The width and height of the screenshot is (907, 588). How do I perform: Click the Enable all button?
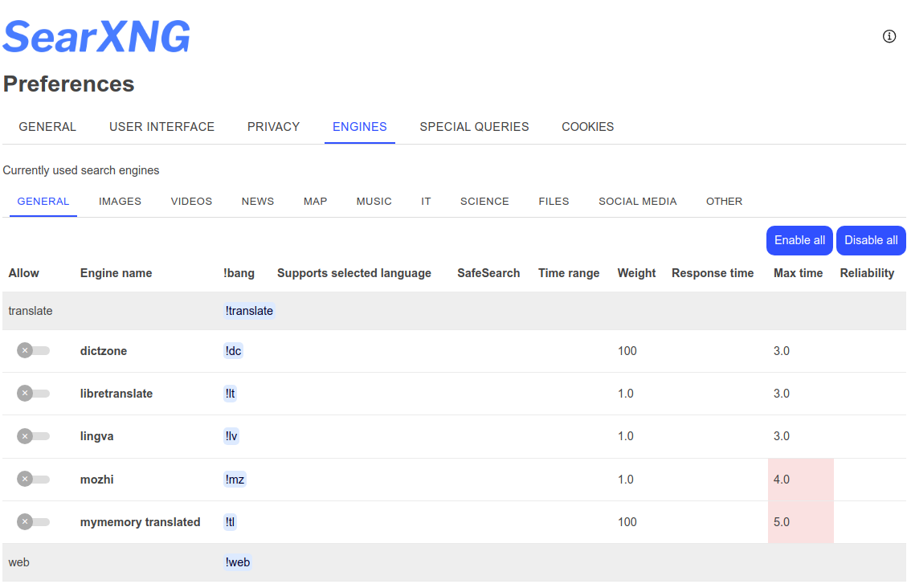click(x=799, y=240)
